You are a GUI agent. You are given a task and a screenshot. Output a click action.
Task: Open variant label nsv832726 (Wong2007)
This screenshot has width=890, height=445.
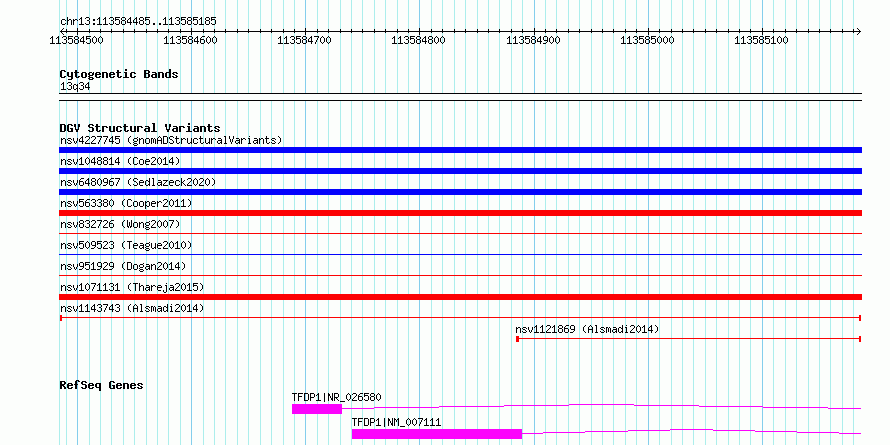[x=120, y=224]
